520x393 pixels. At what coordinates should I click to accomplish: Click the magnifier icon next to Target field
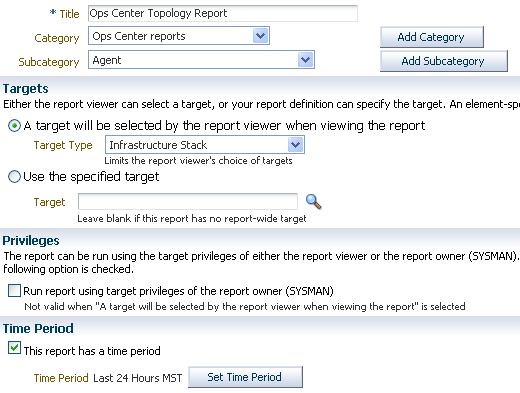coord(313,202)
